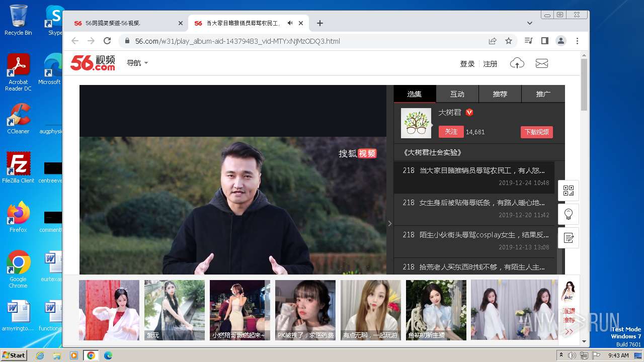Screen dimensions: 644x362
Task: Open the 鱼初初新主播 stream thumbnail
Action: pos(436,310)
